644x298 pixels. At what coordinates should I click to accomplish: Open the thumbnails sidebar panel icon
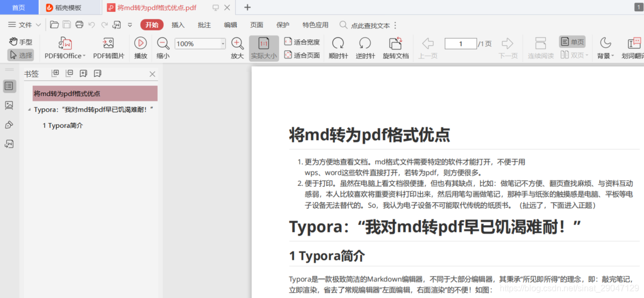(x=9, y=105)
